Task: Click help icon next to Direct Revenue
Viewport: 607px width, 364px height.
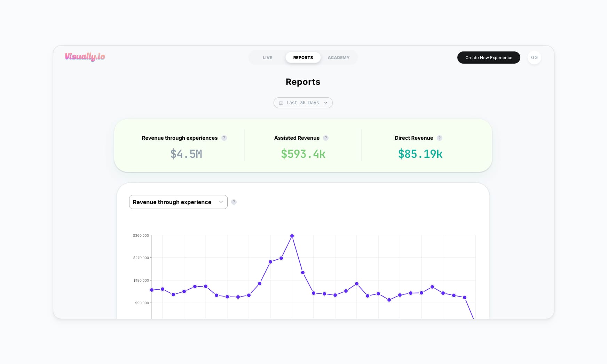Action: pos(440,138)
